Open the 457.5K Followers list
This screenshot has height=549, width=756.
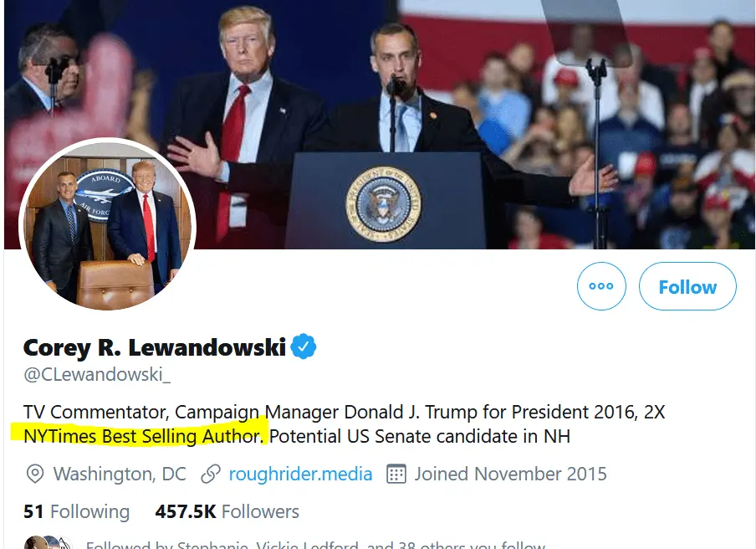[x=227, y=512]
